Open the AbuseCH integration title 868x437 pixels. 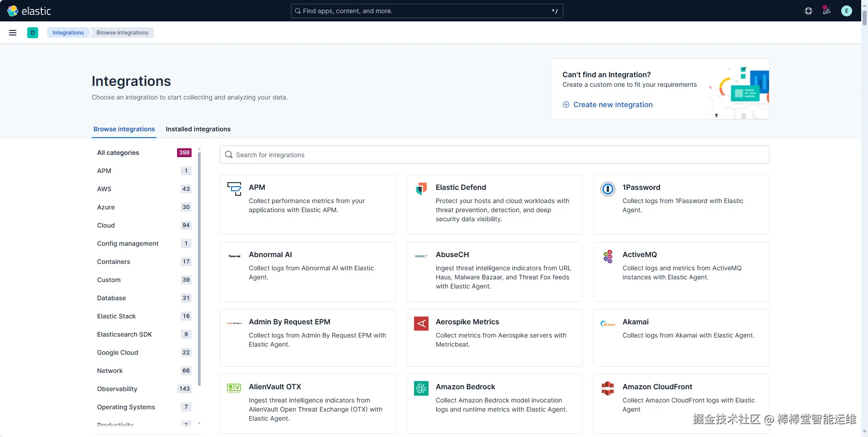tap(452, 254)
